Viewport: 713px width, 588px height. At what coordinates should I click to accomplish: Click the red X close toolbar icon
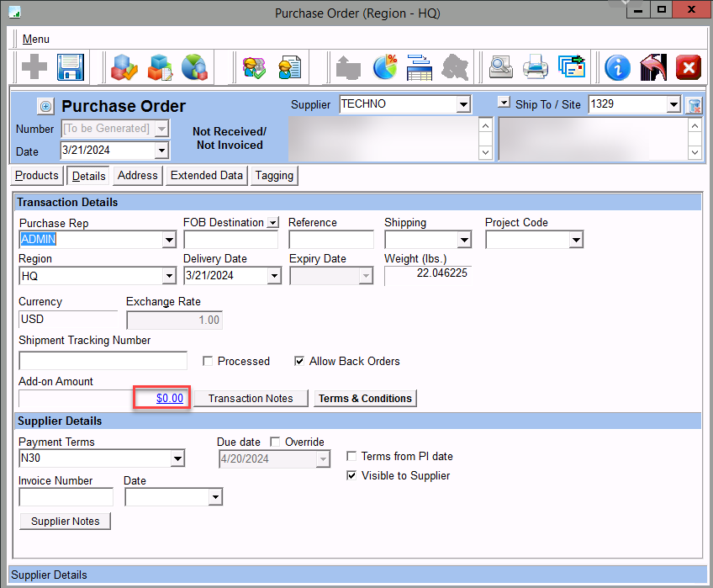tap(688, 67)
